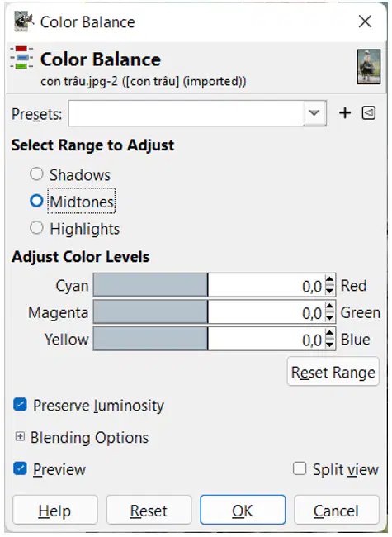This screenshot has height=537, width=392.
Task: Increase Cyan-Red value with up arrow
Action: coord(329,280)
